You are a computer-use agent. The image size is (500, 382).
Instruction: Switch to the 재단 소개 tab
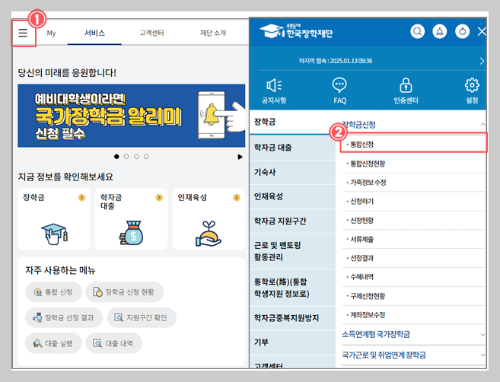click(x=213, y=33)
